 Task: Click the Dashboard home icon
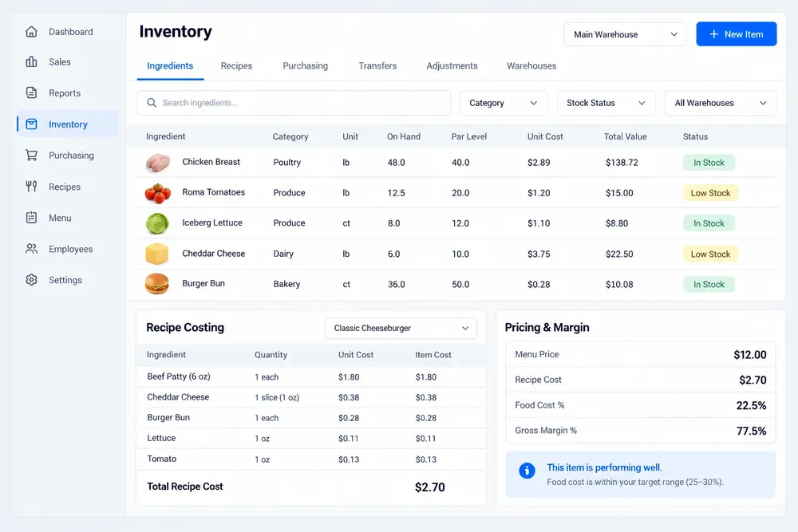(32, 32)
